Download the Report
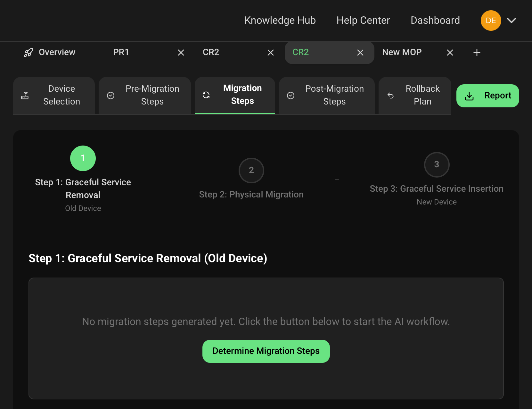This screenshot has height=409, width=532. (487, 96)
